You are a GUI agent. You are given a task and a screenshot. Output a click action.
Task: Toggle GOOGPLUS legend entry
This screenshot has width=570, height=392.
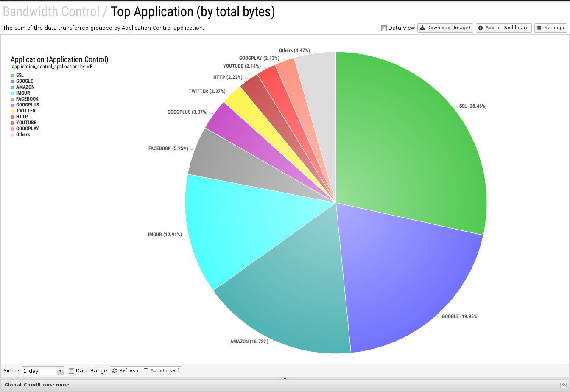tap(25, 105)
